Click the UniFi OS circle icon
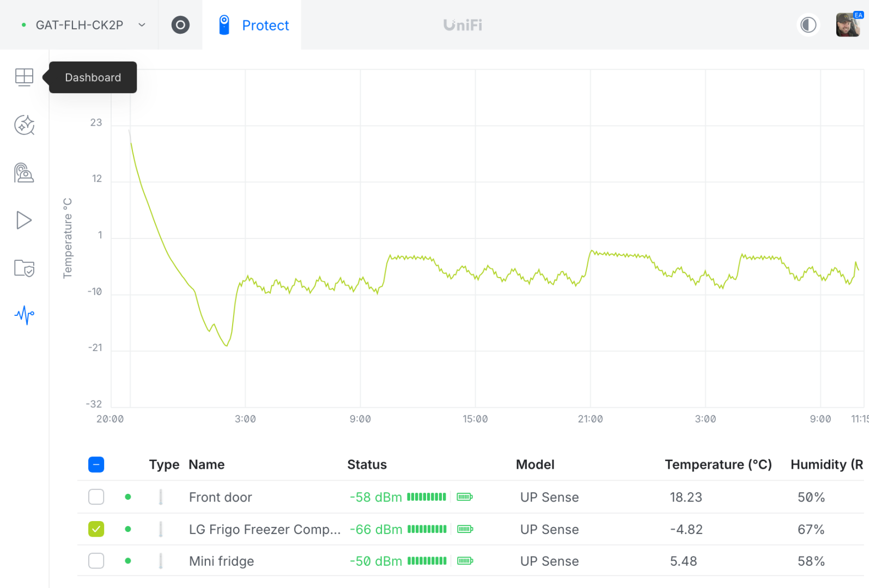Image resolution: width=869 pixels, height=588 pixels. coord(180,25)
